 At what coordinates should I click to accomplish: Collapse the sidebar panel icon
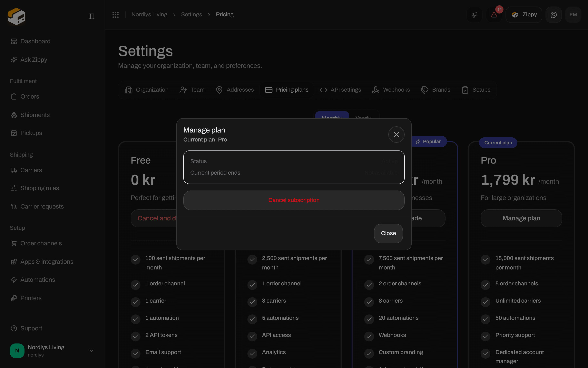(x=91, y=16)
